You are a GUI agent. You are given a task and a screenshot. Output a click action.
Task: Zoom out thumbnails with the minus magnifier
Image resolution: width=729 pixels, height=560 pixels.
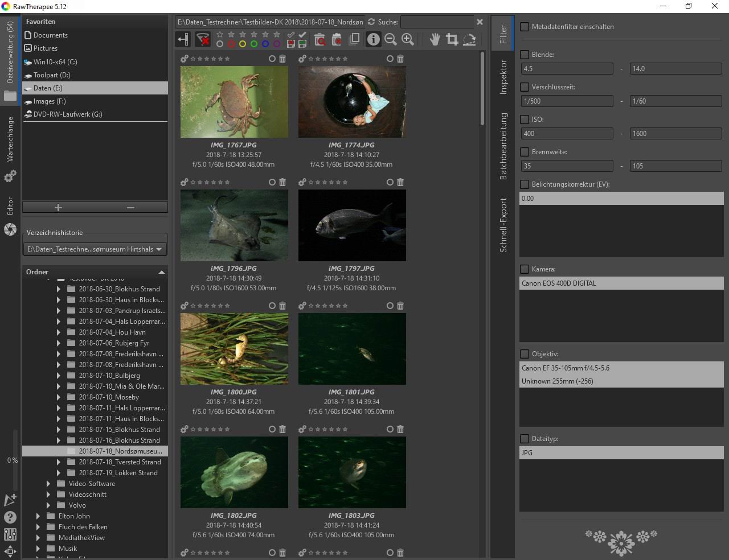(x=391, y=39)
